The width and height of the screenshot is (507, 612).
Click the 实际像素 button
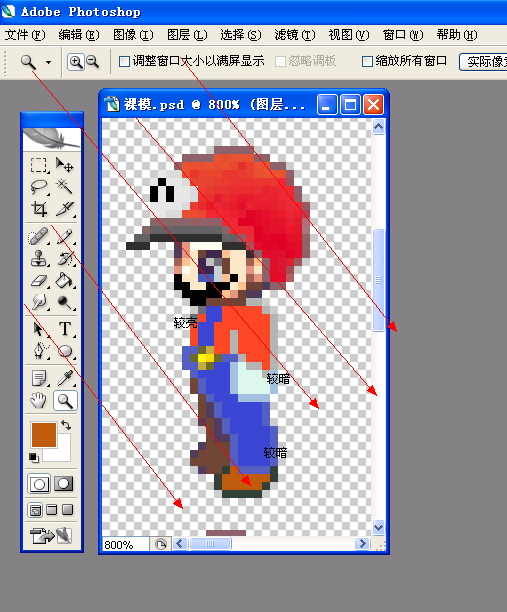coord(484,62)
